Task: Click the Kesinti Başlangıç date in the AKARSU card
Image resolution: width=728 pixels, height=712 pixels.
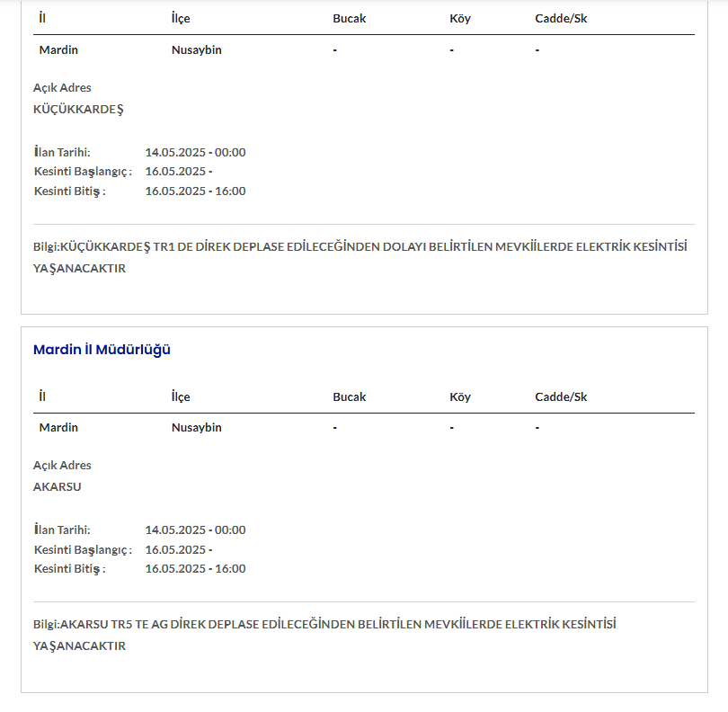Action: [179, 549]
